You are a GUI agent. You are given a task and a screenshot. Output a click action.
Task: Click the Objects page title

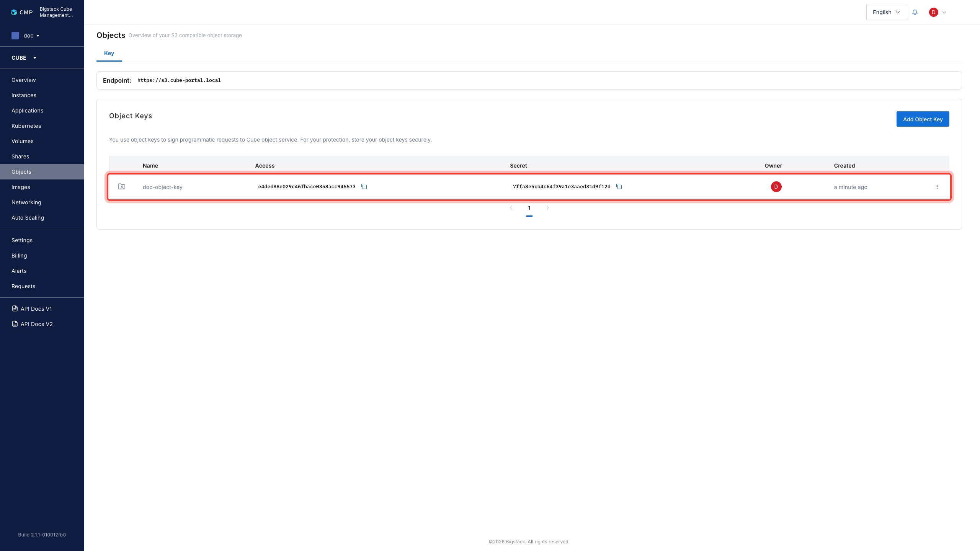pos(111,35)
